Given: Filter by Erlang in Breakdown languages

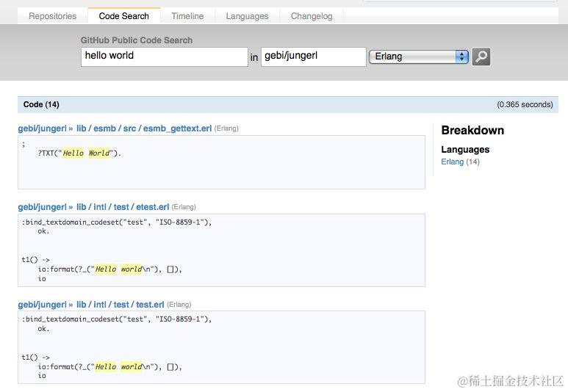Looking at the screenshot, I should (x=453, y=161).
